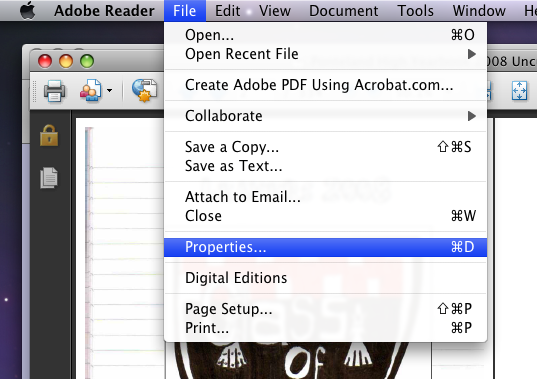Choose Open... from the File menu

(325, 35)
